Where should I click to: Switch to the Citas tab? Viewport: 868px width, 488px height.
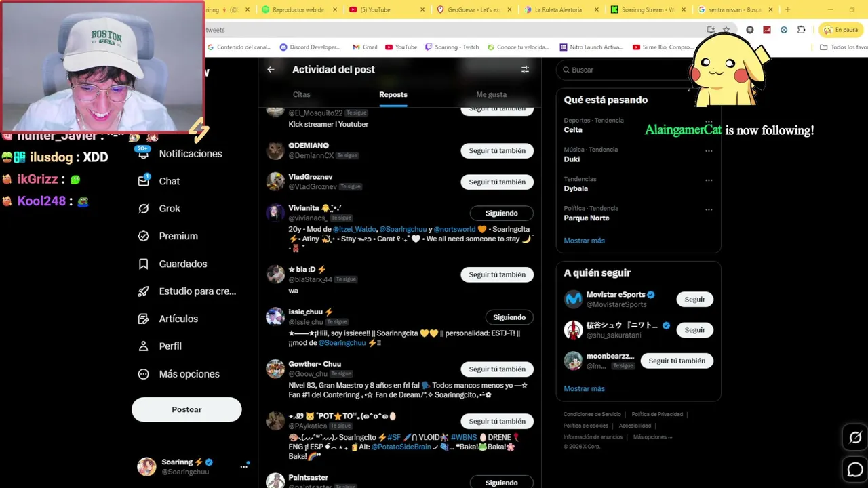[x=301, y=95]
